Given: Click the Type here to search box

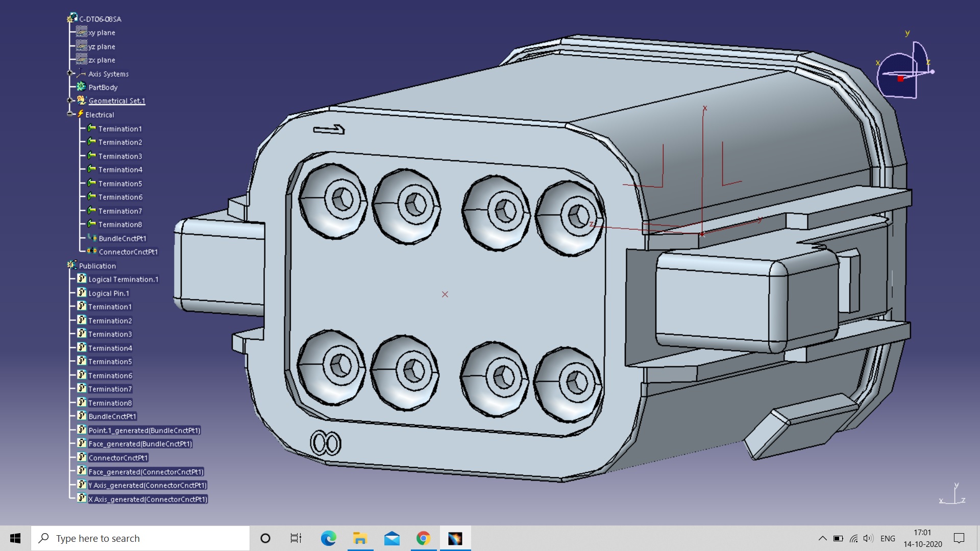Looking at the screenshot, I should [x=140, y=538].
